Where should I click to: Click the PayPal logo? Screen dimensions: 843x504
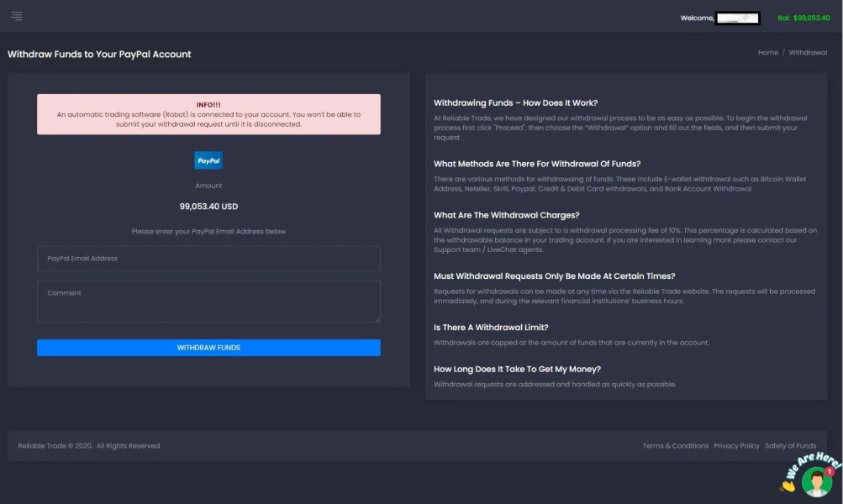point(208,160)
